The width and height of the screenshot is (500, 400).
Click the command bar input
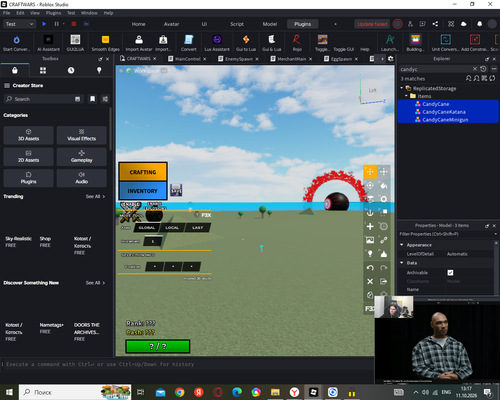[187, 364]
